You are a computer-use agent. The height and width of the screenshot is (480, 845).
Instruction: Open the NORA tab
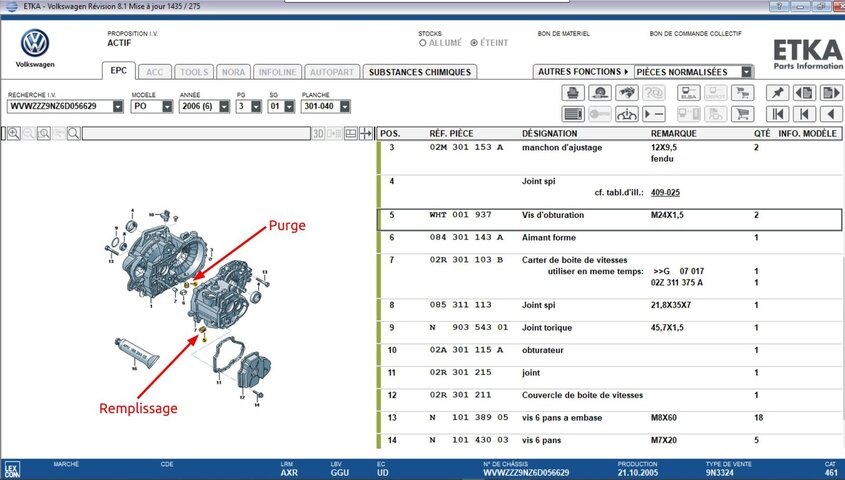233,72
